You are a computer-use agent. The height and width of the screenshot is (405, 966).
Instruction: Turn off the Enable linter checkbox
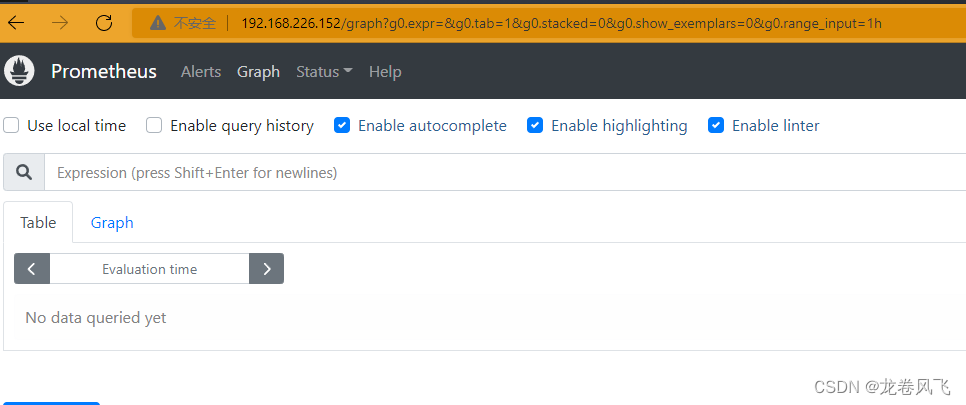[x=716, y=126]
